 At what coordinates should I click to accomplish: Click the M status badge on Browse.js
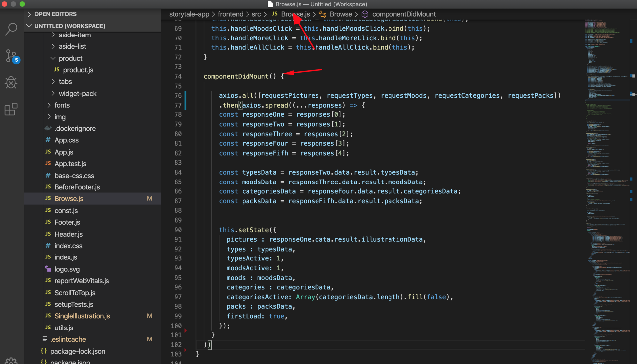click(x=150, y=199)
